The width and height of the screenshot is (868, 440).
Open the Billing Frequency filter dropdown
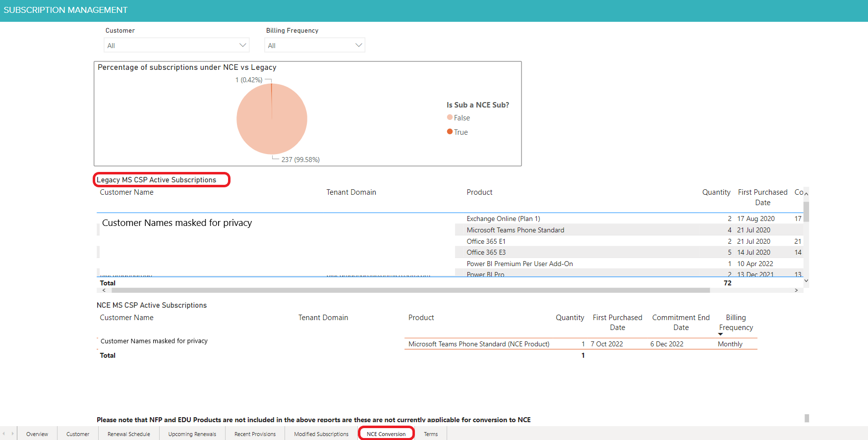[315, 45]
